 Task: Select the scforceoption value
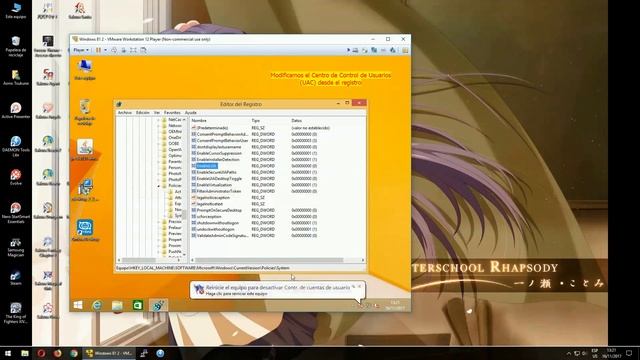click(209, 217)
